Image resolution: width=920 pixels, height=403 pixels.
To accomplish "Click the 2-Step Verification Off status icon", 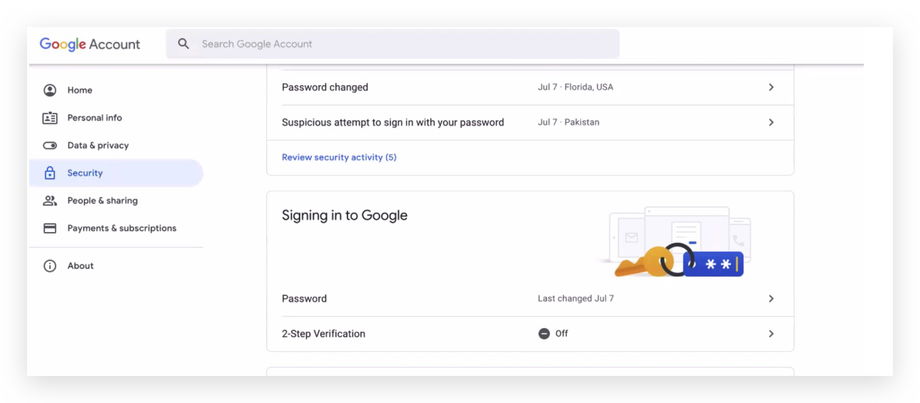I will click(544, 334).
